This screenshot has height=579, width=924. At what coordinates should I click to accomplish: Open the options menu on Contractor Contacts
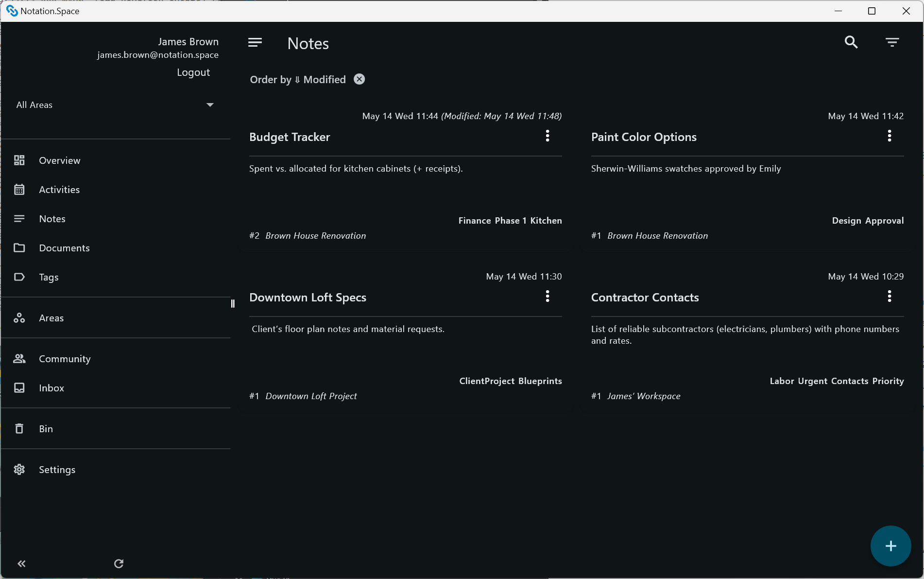889,297
